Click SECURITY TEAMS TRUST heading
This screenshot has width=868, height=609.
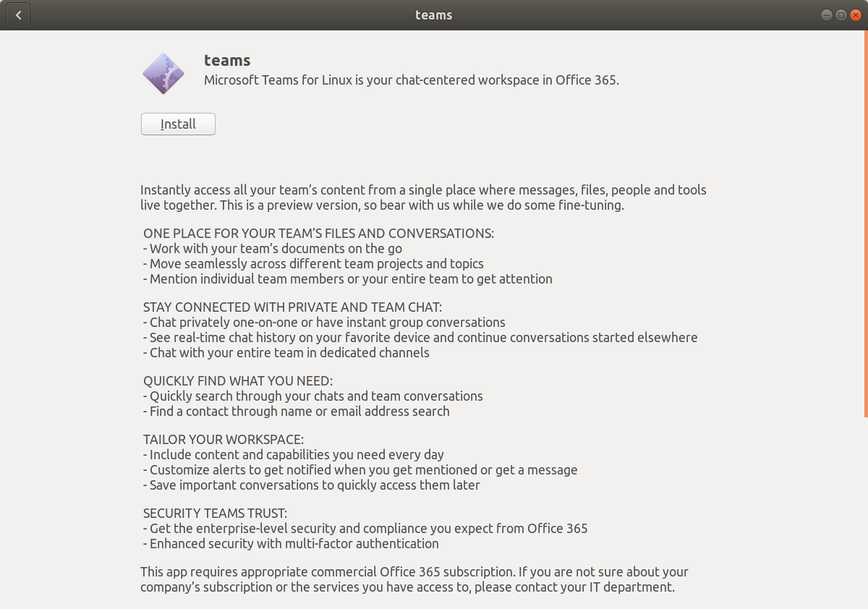[216, 514]
